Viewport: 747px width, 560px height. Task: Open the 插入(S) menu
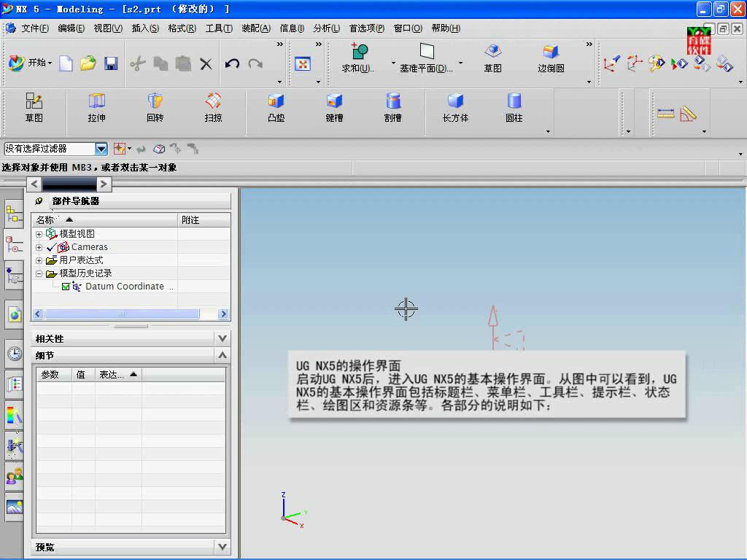point(145,28)
